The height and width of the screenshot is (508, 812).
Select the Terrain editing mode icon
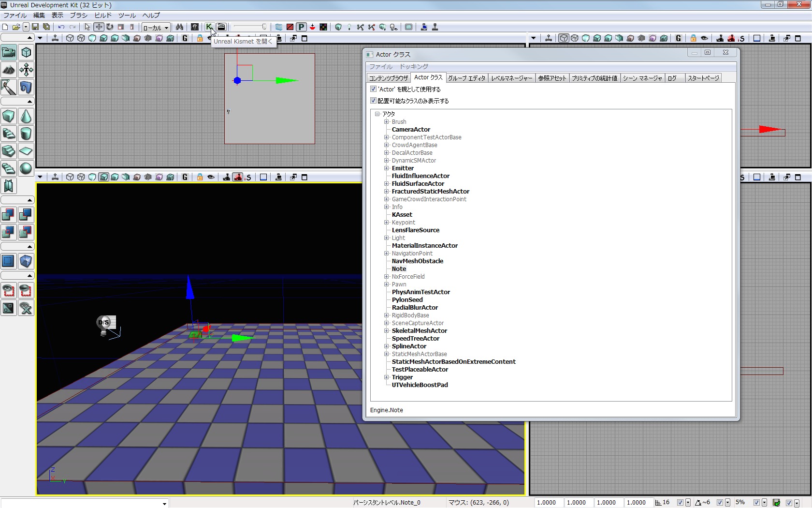[x=9, y=70]
